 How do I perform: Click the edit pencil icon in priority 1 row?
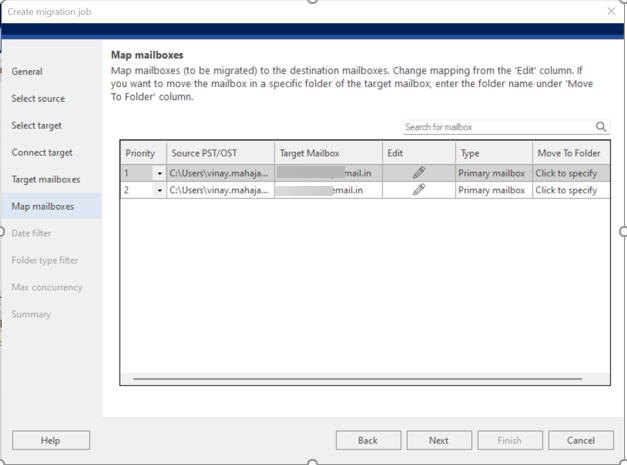point(419,173)
